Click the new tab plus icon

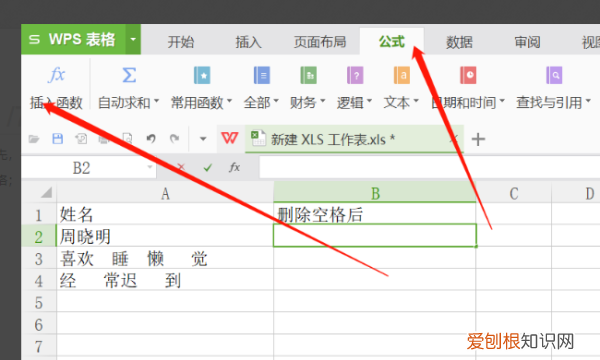point(478,139)
